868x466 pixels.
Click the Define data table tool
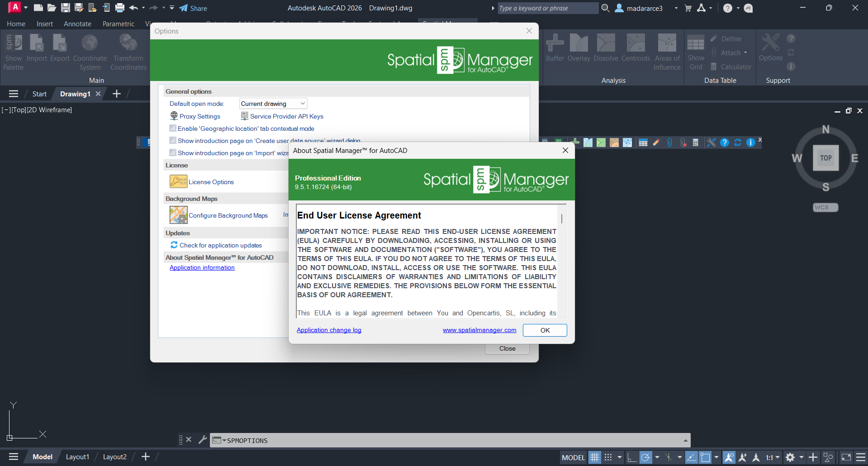point(726,39)
